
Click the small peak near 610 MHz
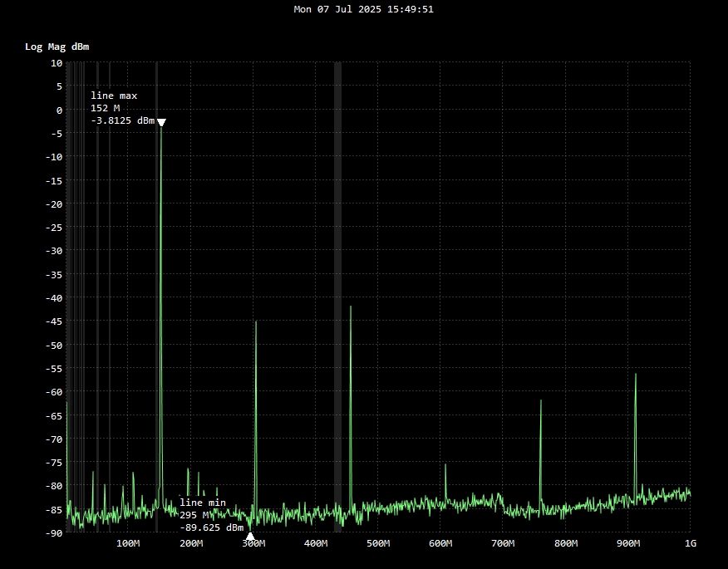(x=445, y=465)
